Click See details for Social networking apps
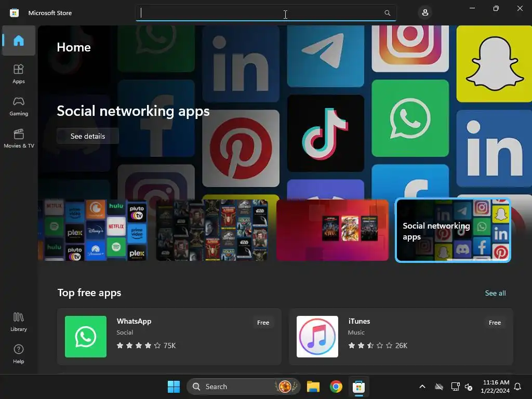 (87, 136)
